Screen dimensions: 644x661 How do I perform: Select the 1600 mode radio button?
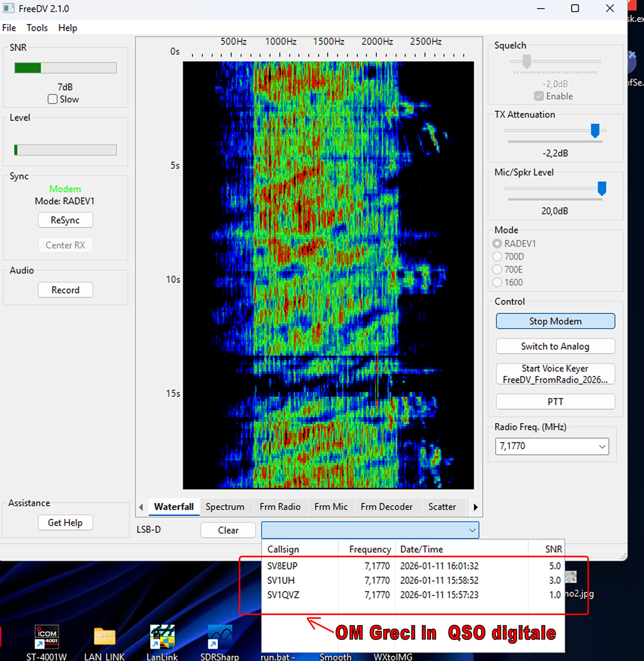(497, 282)
